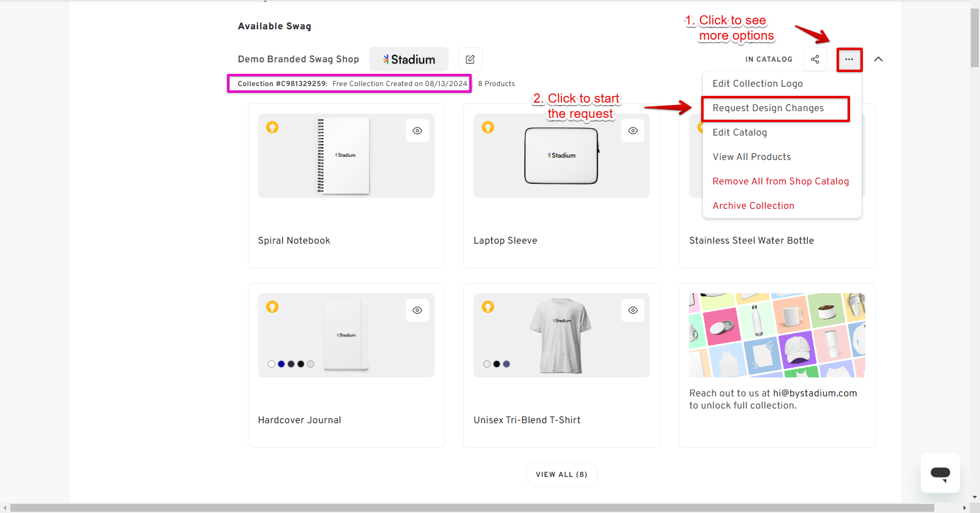Viewport: 980px width, 513px height.
Task: Select black color swatch on Unisex T-Shirt
Action: click(497, 364)
